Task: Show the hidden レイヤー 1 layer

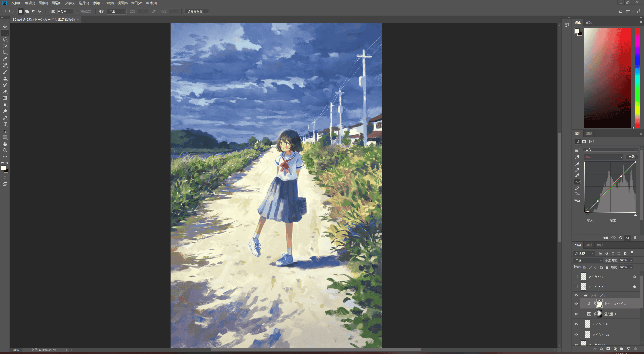Action: point(576,287)
